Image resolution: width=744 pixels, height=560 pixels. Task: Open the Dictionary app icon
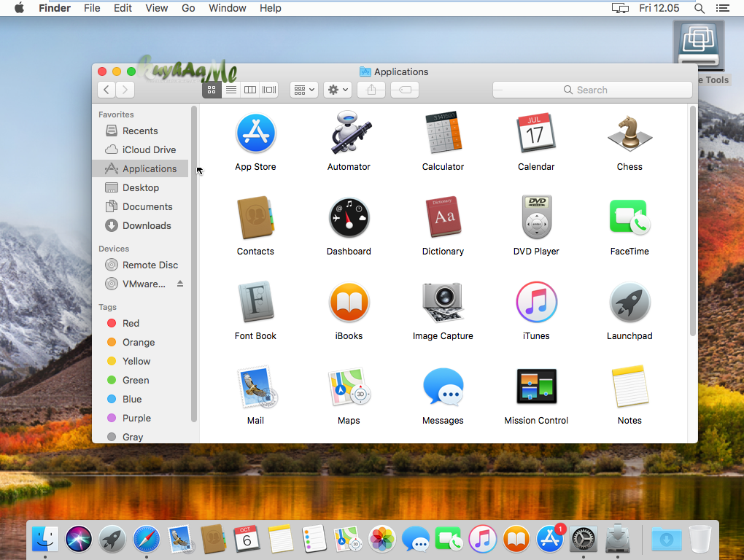tap(443, 217)
